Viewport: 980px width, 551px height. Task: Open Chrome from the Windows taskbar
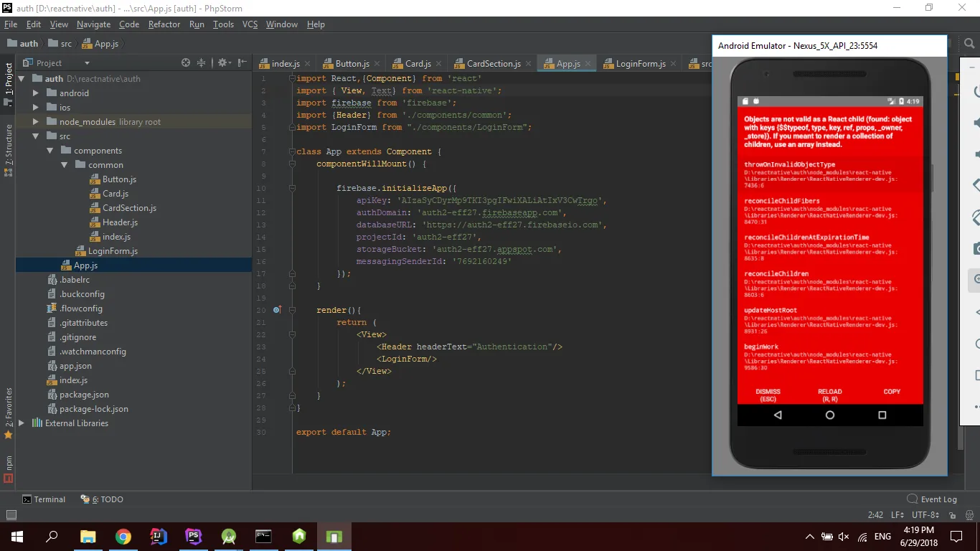tap(123, 536)
